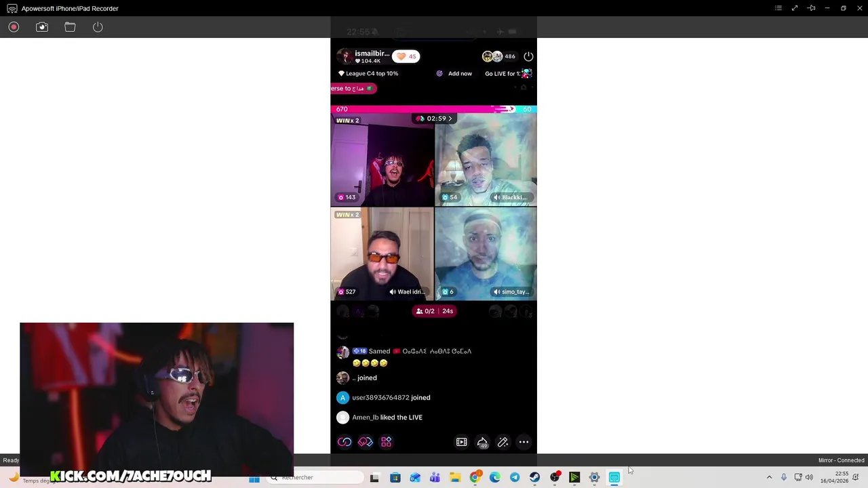Start recording with the red record button

(x=14, y=27)
